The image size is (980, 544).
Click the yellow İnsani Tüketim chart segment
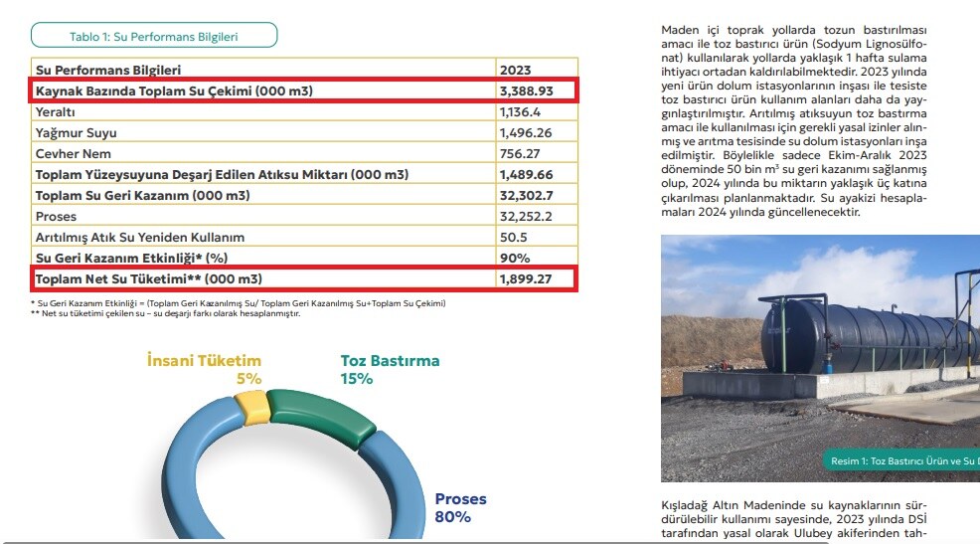[252, 406]
